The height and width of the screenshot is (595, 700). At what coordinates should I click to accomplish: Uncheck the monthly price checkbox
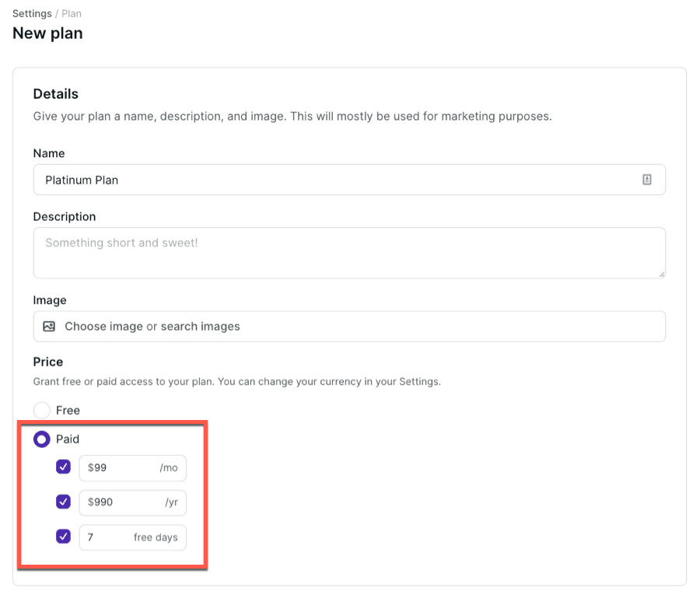coord(64,467)
